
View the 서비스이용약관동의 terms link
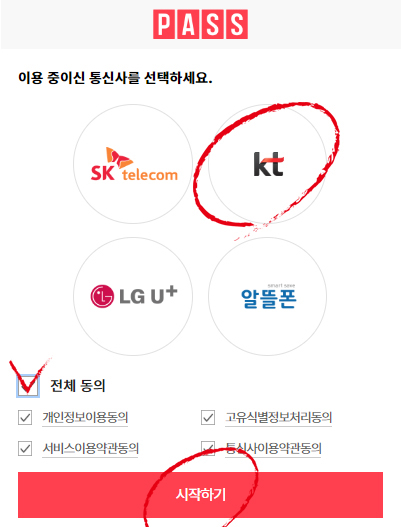(90, 448)
